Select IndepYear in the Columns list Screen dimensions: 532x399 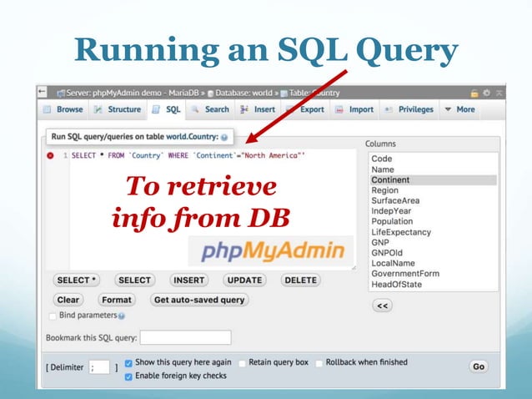(x=433, y=211)
